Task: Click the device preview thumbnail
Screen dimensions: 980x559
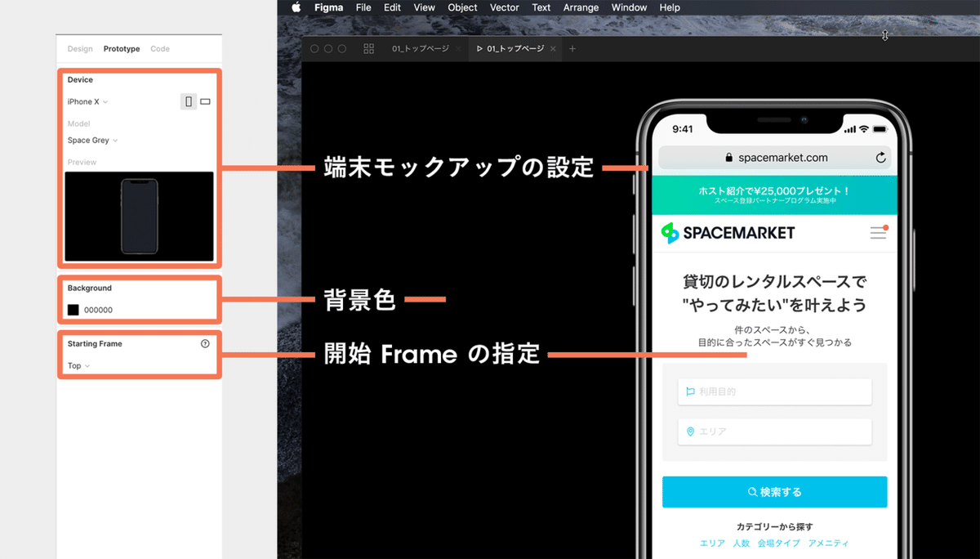Action: pos(139,216)
